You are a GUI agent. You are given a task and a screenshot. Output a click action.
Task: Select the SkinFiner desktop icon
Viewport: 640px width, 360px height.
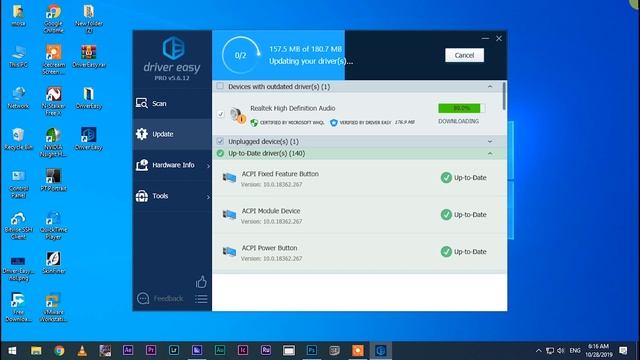coord(53,262)
